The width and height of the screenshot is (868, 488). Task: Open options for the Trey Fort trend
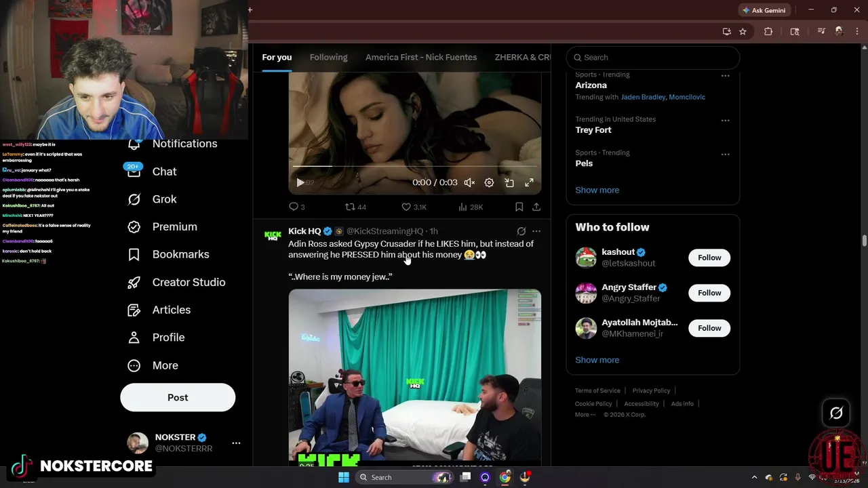pyautogui.click(x=725, y=121)
